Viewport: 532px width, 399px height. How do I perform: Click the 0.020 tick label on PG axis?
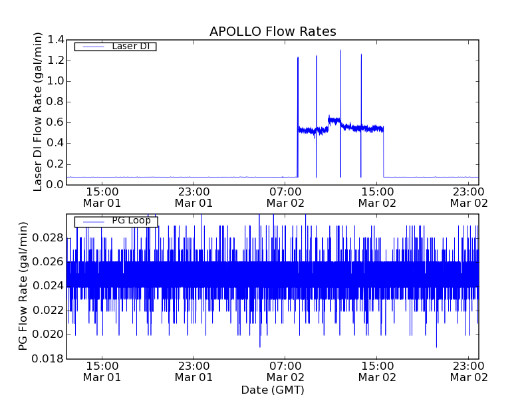tap(48, 334)
